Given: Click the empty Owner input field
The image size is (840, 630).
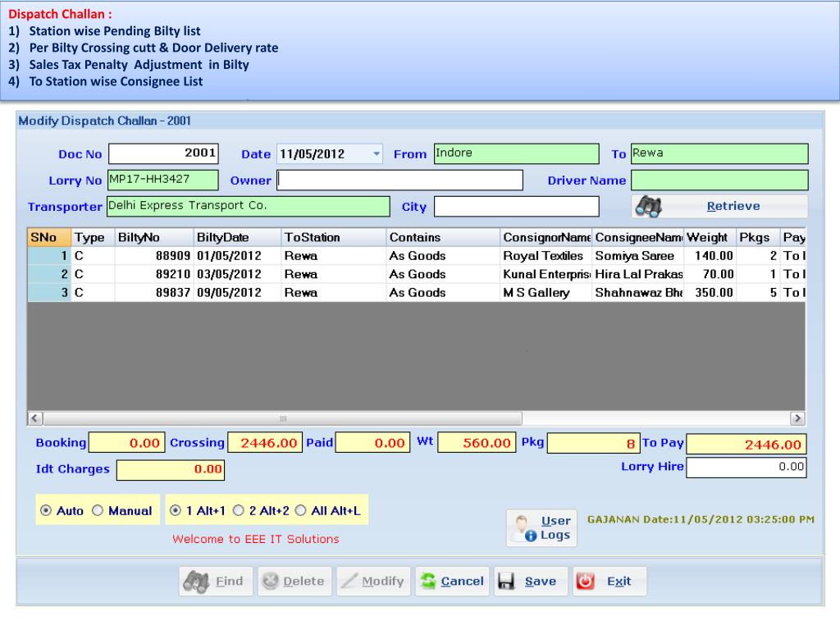Looking at the screenshot, I should (x=399, y=180).
